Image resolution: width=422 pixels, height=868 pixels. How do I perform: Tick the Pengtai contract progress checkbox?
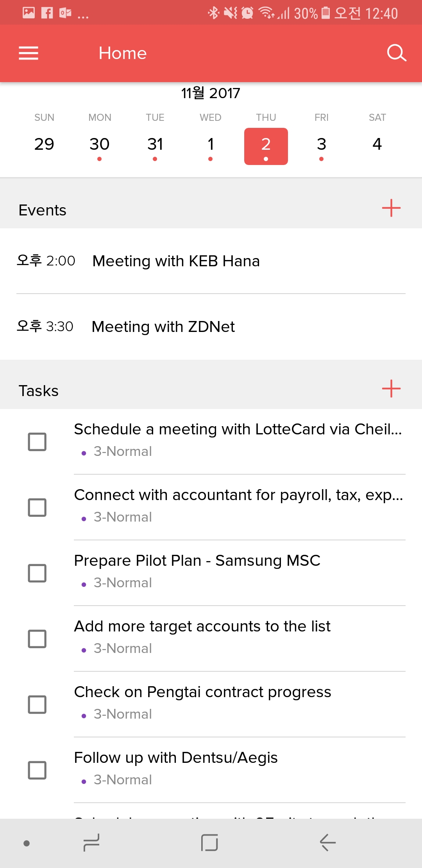[x=37, y=705]
